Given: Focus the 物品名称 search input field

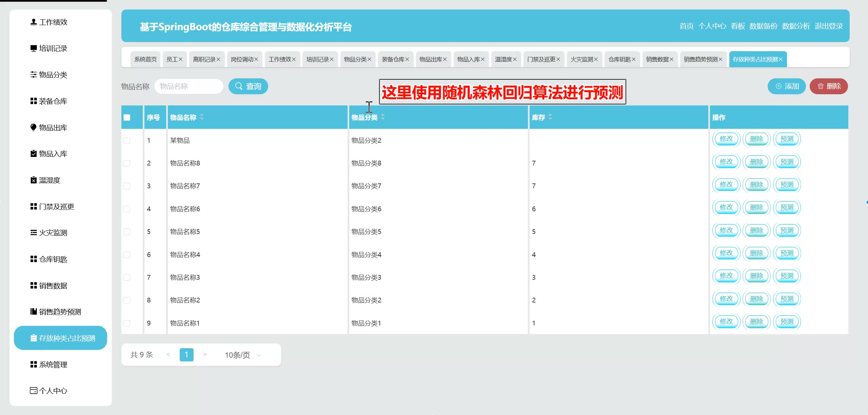Looking at the screenshot, I should tap(189, 86).
